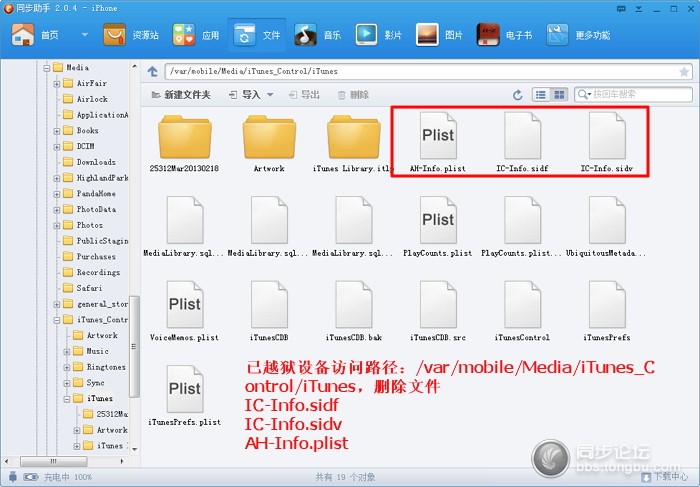Viewport: 700px width, 487px height.
Task: Select the VoiceMemos.plist file
Action: coord(184,311)
